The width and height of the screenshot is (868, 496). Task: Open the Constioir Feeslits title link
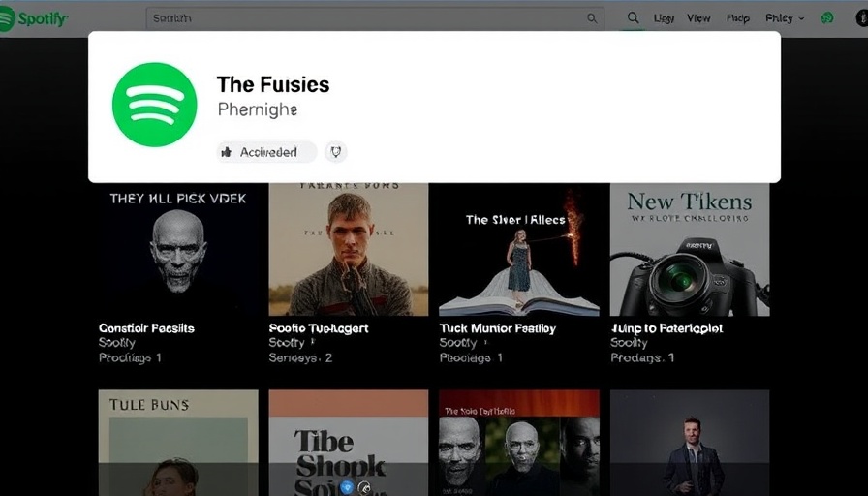(146, 328)
